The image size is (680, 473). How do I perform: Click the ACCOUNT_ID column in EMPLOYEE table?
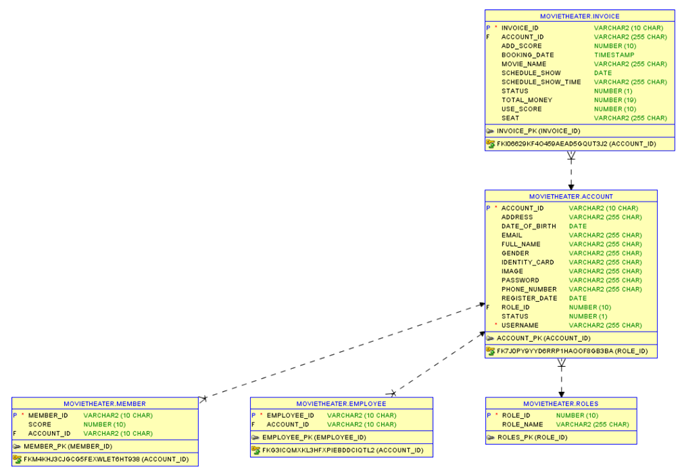[x=288, y=424]
